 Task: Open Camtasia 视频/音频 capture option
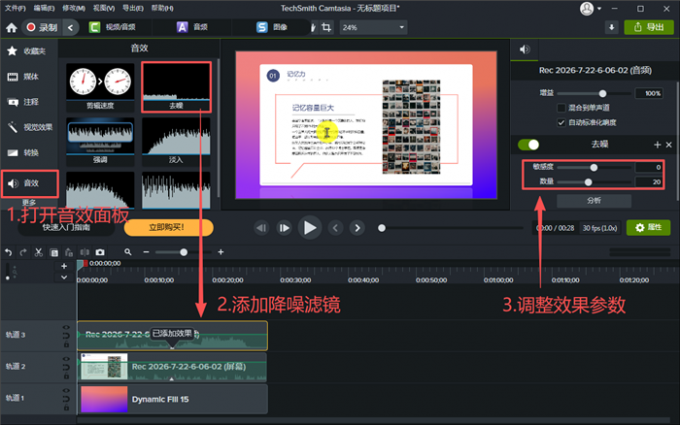click(x=112, y=27)
